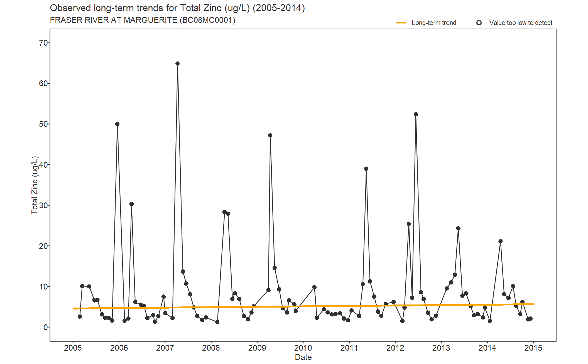Select the highest data point near 65 in 2007
The height and width of the screenshot is (364, 588).
click(x=178, y=64)
